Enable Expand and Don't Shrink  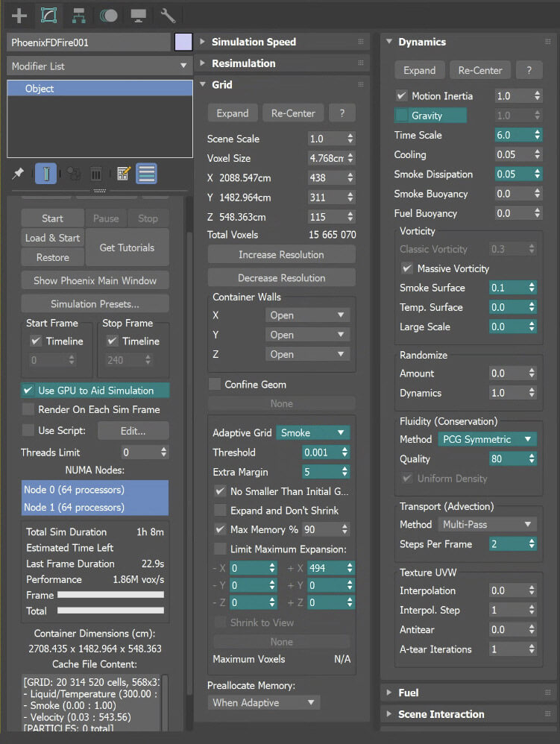[x=220, y=511]
